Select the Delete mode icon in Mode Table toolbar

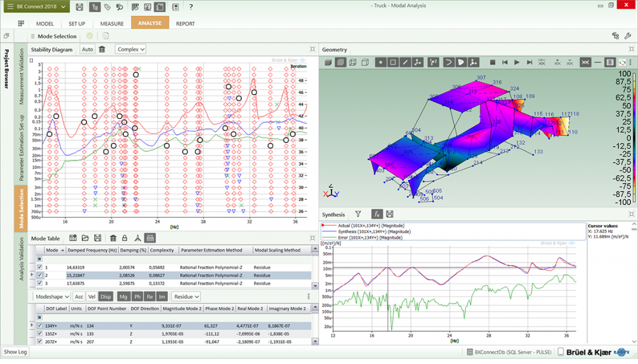[x=113, y=238]
